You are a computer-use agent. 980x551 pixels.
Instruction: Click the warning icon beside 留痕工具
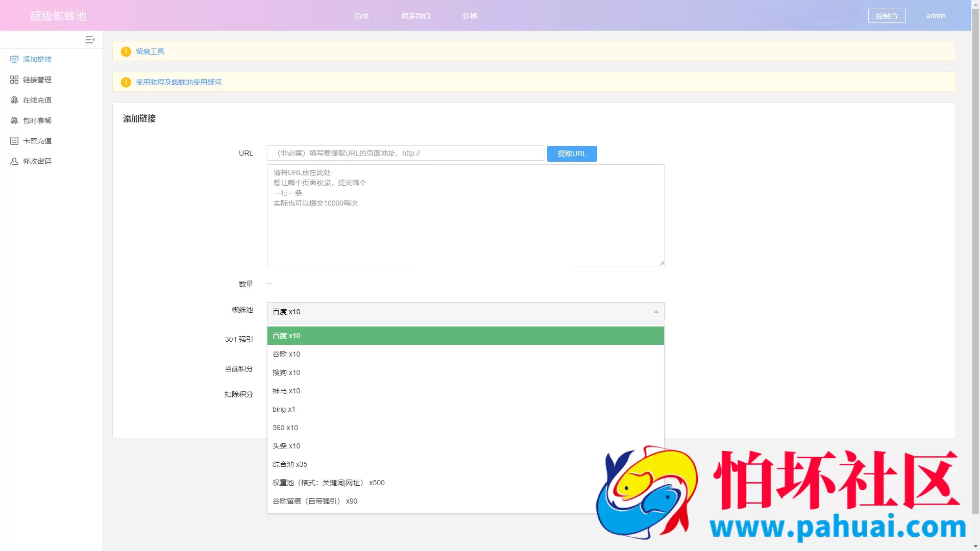(126, 51)
